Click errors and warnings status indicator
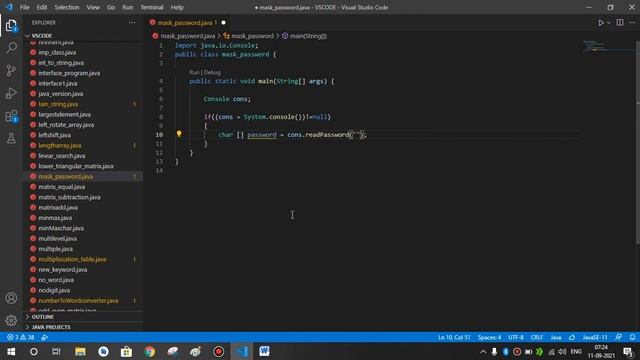640x360 pixels. coord(20,338)
